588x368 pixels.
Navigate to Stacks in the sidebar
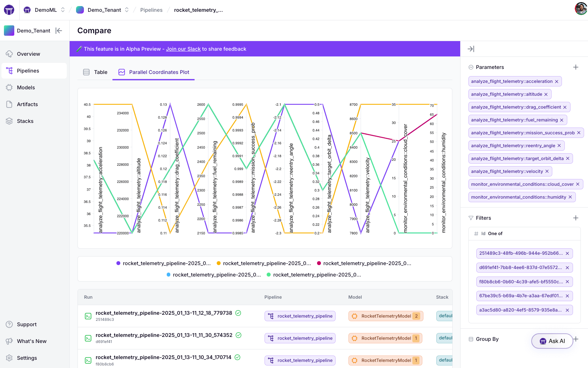[25, 121]
